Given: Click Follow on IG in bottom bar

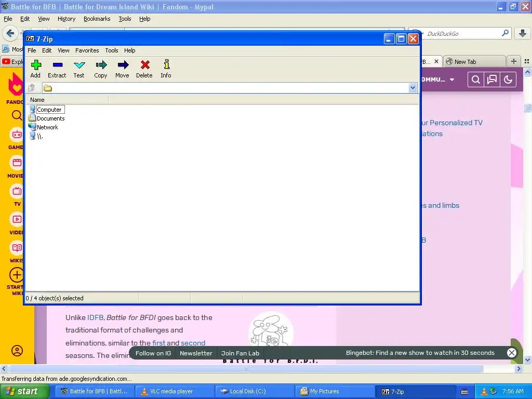Looking at the screenshot, I should [153, 353].
